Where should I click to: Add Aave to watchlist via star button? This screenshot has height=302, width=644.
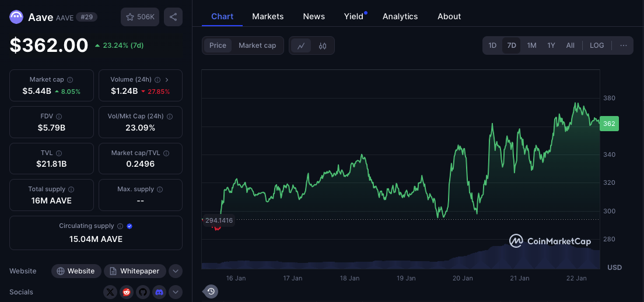coord(140,17)
